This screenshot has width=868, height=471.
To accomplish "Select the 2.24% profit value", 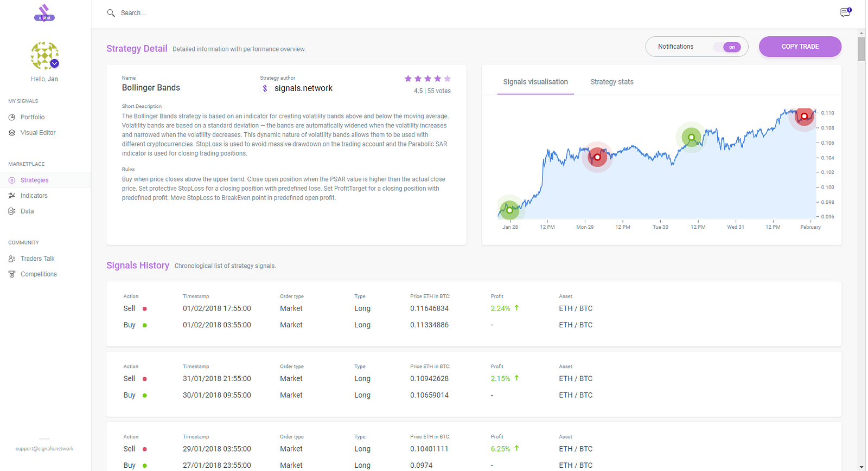I will coord(500,308).
